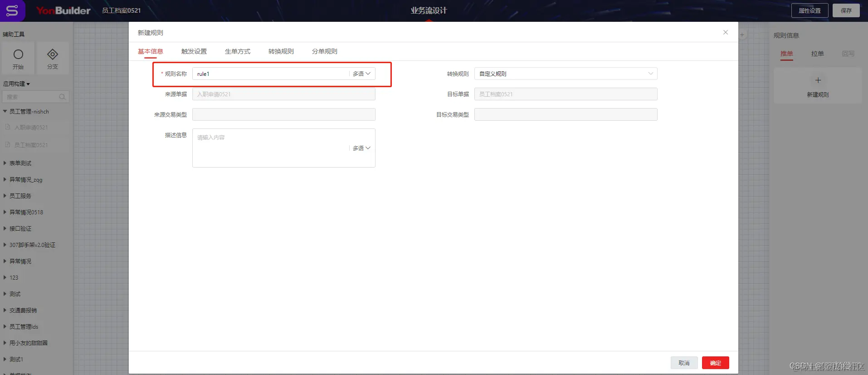Switch to the 生单方式 tab
This screenshot has height=375, width=868.
click(238, 51)
